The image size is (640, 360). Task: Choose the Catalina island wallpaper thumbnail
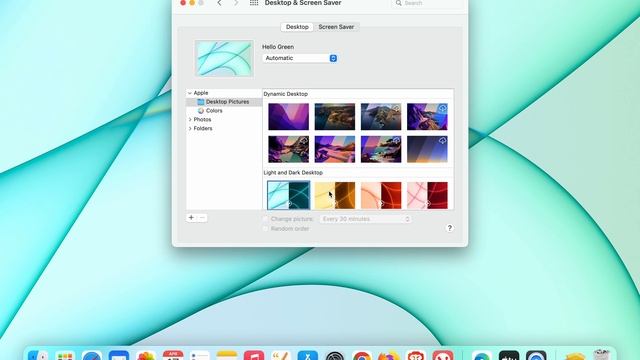(381, 117)
